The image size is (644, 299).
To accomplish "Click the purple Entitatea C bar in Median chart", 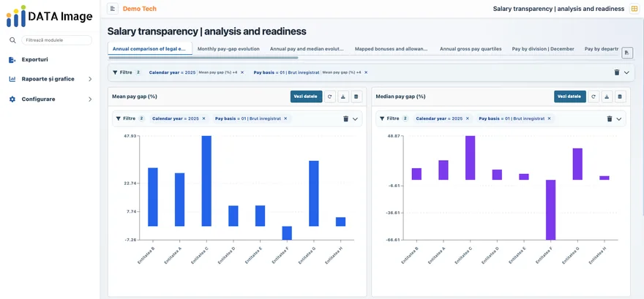I will (x=471, y=158).
